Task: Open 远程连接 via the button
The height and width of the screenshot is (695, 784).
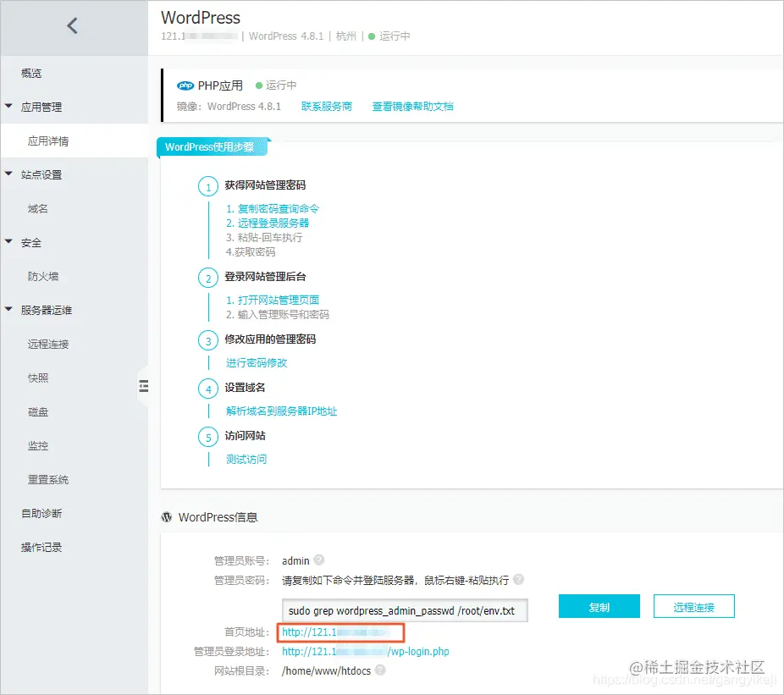Action: pyautogui.click(x=693, y=606)
